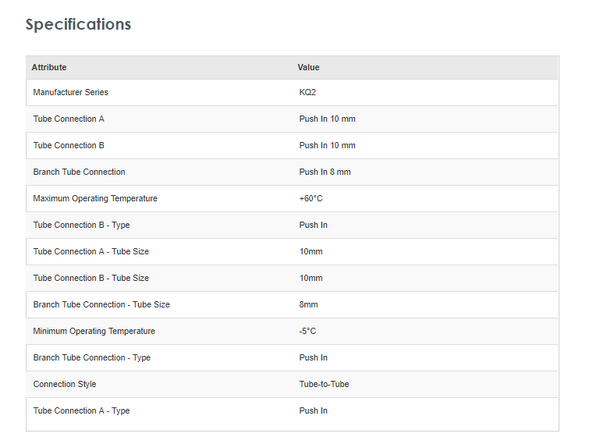
Task: Select the Maximum Operating Temperature row label
Action: 95,199
